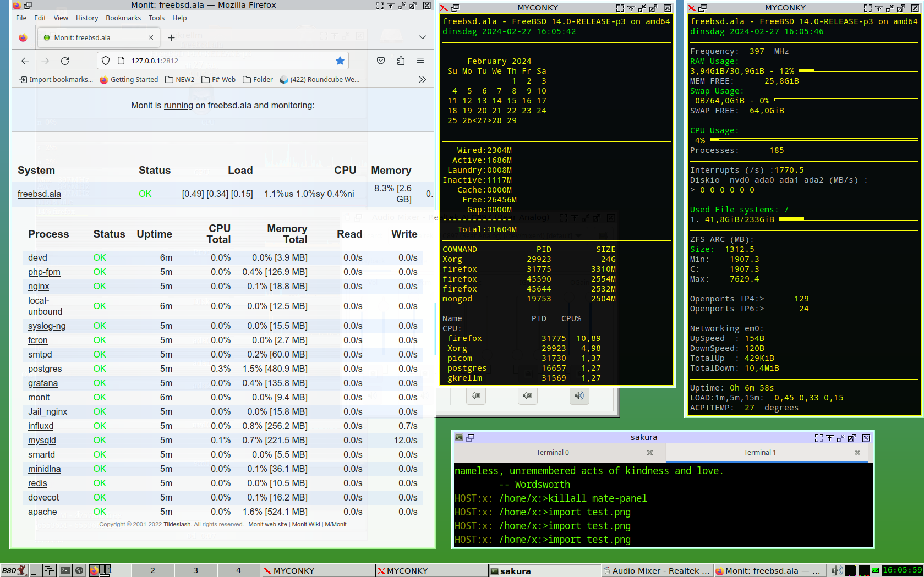
Task: Open Firefox hamburger application menu
Action: coord(420,61)
